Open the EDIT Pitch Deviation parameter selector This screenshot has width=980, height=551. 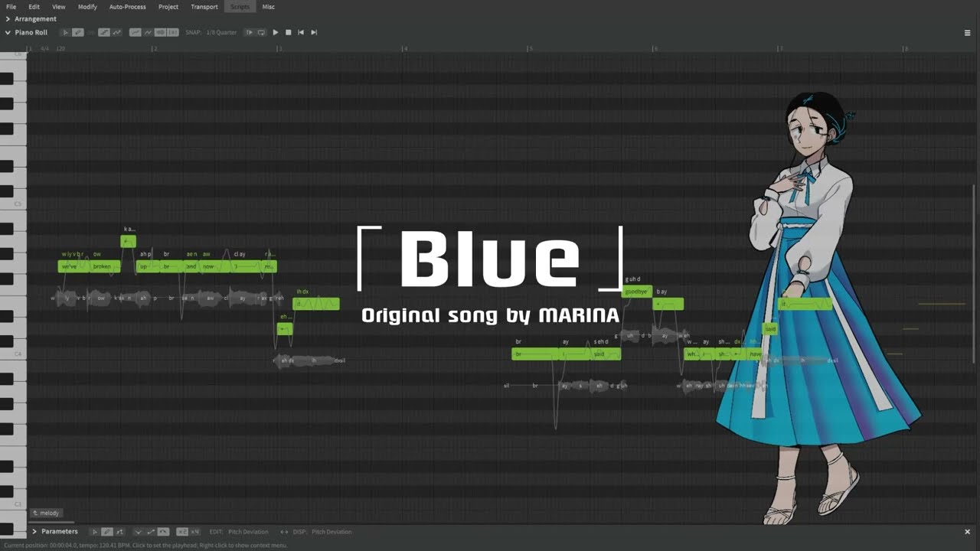[247, 531]
